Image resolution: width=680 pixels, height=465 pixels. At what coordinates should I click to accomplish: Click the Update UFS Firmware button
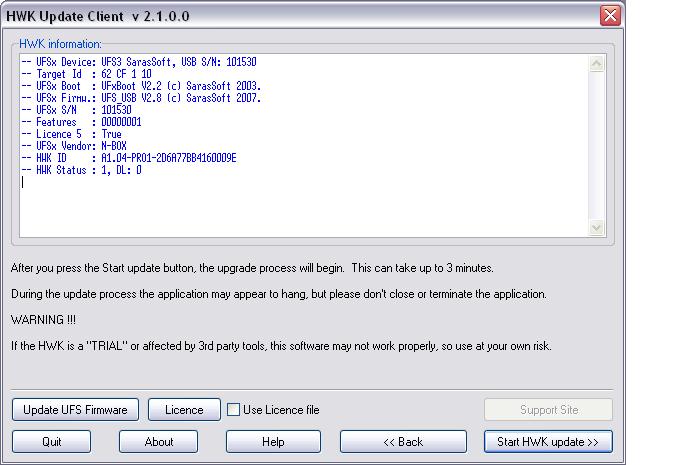coord(75,409)
